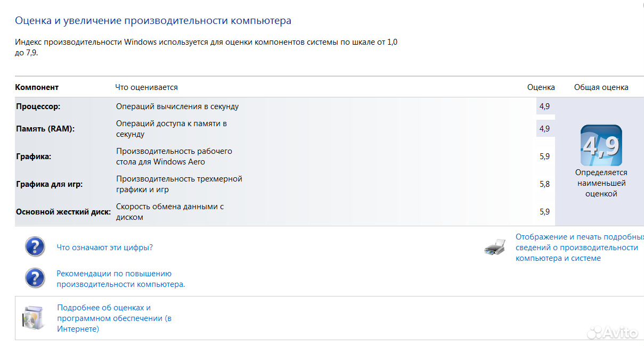Open "Отображение и печать подробных сведений" link

tap(578, 248)
